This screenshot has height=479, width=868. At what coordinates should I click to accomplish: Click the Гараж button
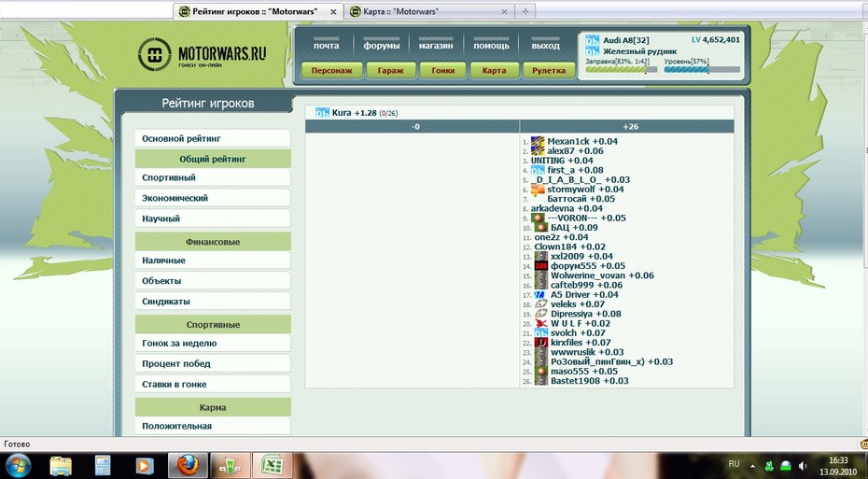tap(385, 70)
